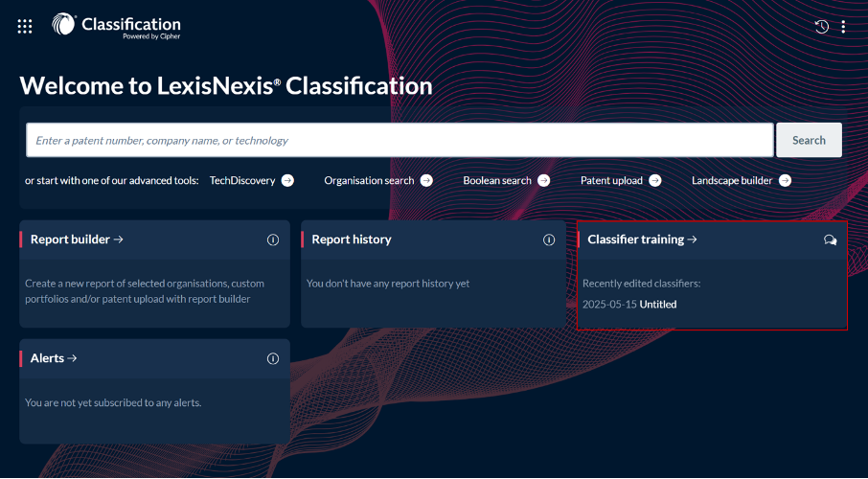Viewport: 868px width, 479px height.
Task: Click 'Welcome to LexisNexis Classification' heading
Action: pos(226,86)
